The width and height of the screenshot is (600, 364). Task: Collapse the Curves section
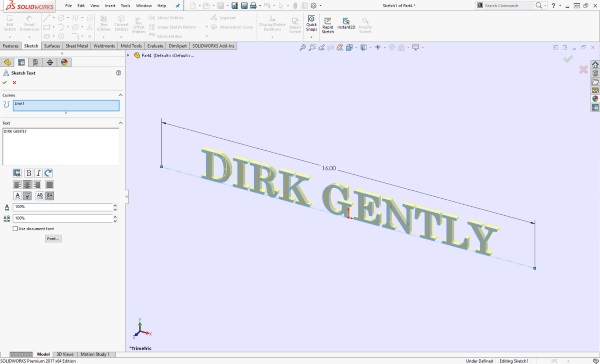[121, 95]
